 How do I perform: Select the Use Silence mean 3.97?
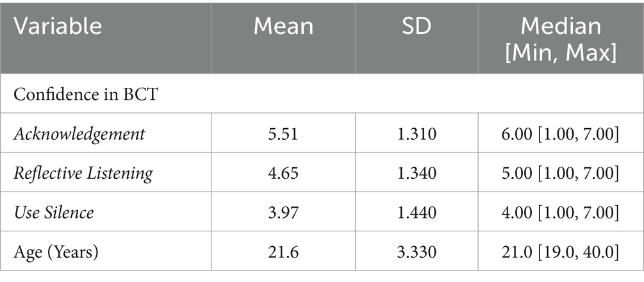[283, 213]
